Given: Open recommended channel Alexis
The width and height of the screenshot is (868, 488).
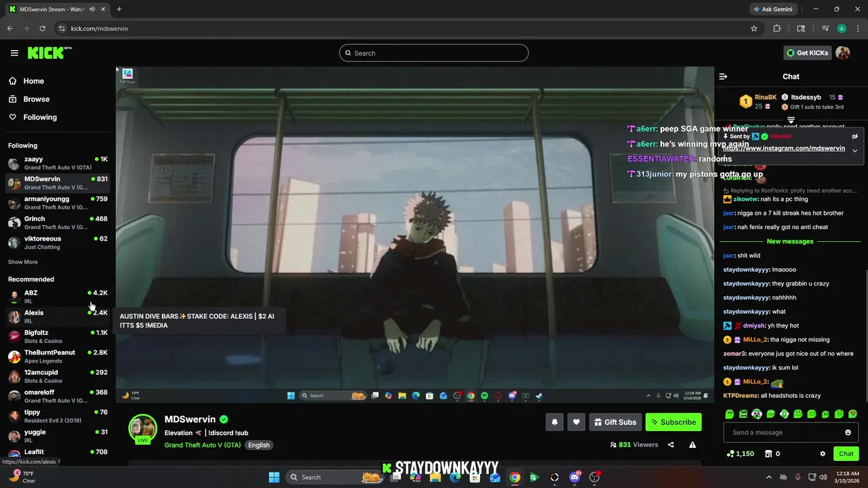Looking at the screenshot, I should click(x=58, y=317).
